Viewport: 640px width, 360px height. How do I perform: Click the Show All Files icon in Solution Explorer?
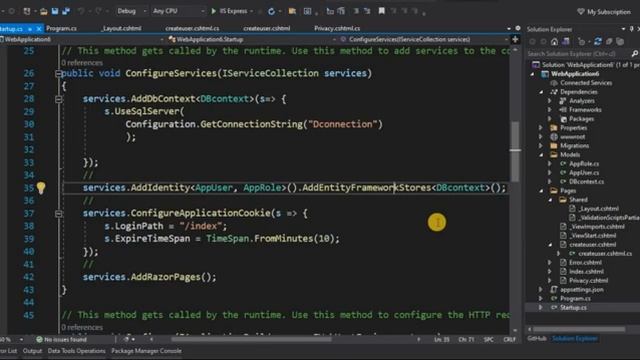[620, 42]
